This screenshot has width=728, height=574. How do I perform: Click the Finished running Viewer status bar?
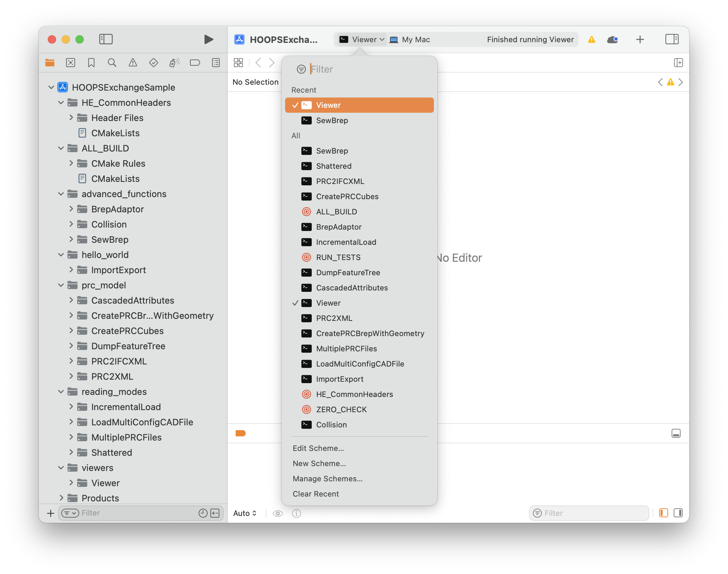click(x=530, y=39)
